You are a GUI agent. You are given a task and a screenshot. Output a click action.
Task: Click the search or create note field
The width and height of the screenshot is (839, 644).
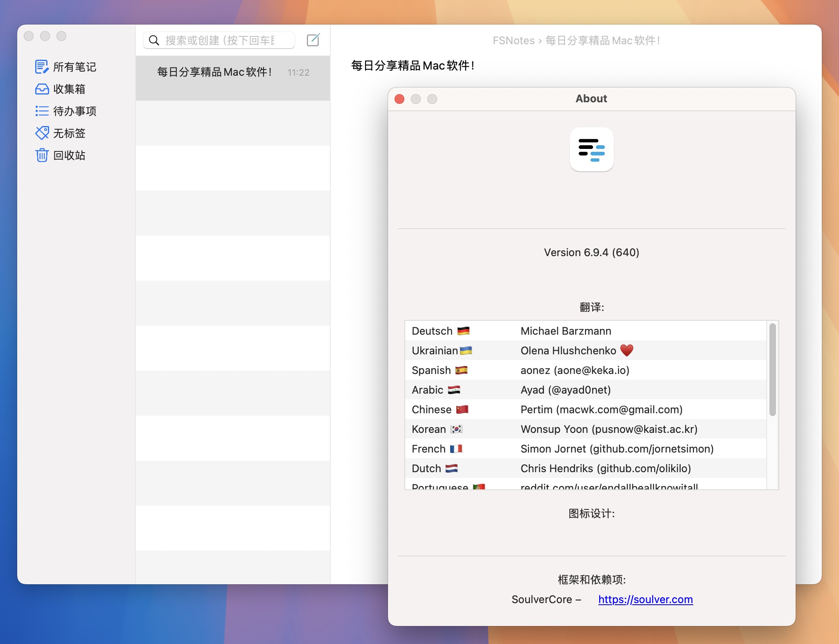[x=219, y=40]
